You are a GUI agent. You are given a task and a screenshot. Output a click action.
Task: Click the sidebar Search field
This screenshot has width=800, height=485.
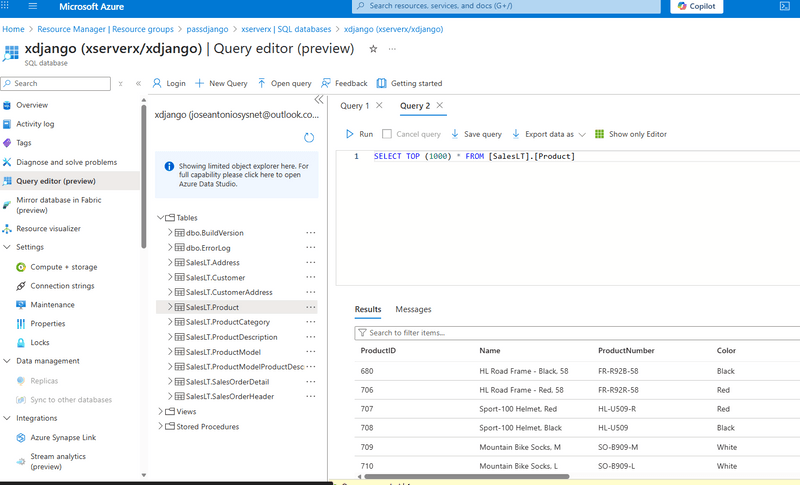pos(56,84)
